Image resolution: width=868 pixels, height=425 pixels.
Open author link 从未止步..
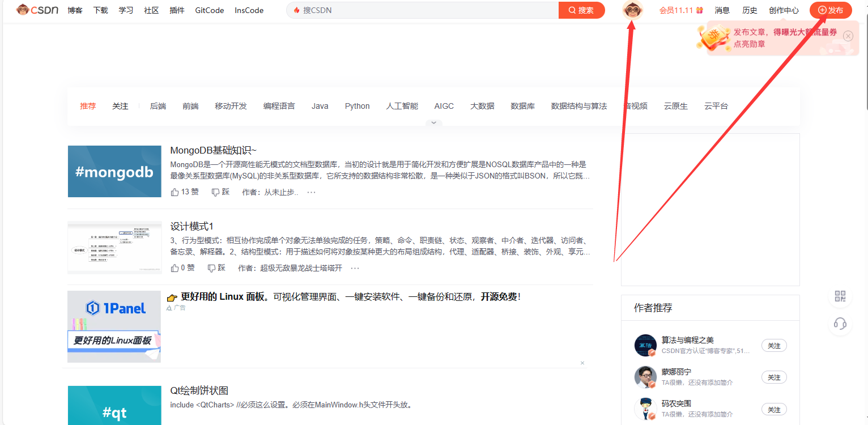click(281, 192)
